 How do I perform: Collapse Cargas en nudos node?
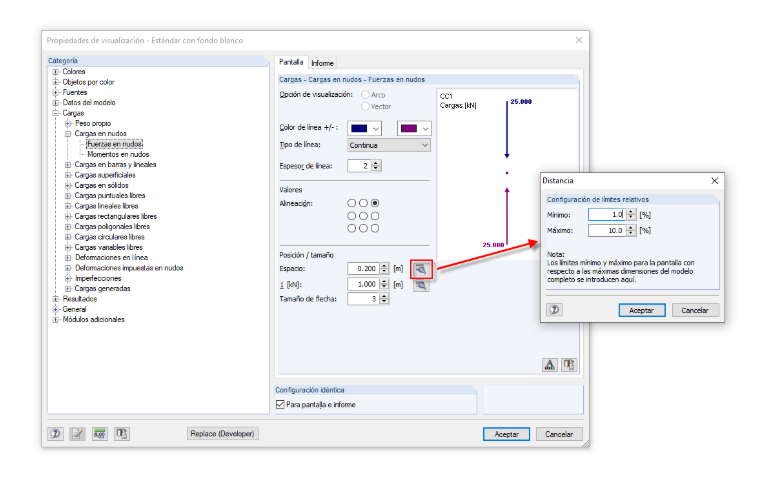[68, 134]
